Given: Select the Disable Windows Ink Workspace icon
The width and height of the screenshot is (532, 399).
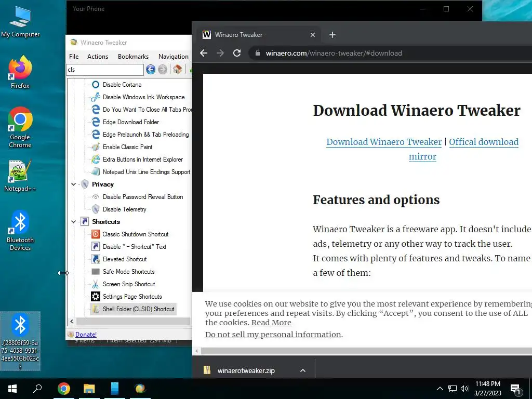Looking at the screenshot, I should point(96,97).
